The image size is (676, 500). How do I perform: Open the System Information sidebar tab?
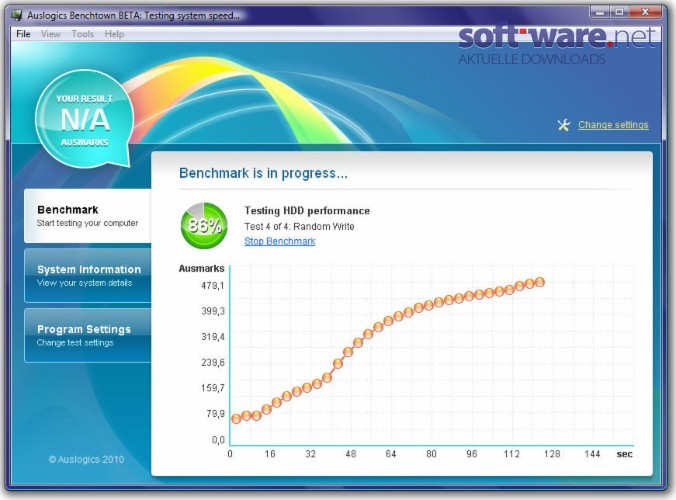(x=88, y=276)
